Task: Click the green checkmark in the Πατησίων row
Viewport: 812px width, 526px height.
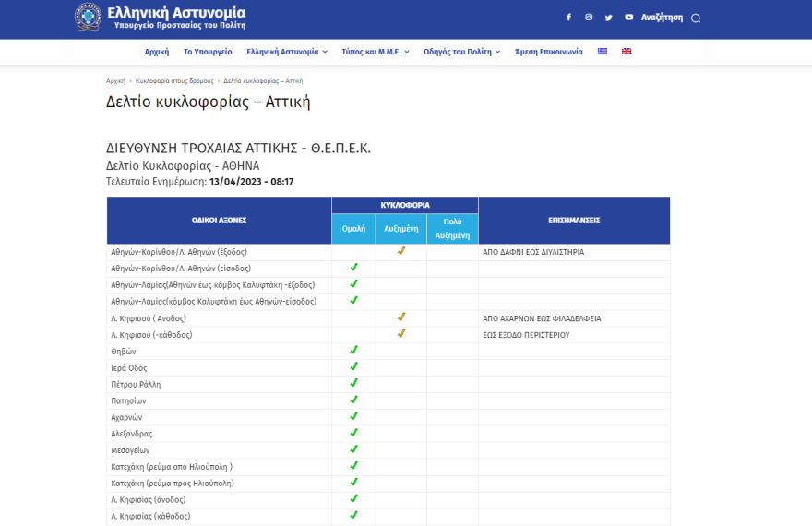Action: 353,400
